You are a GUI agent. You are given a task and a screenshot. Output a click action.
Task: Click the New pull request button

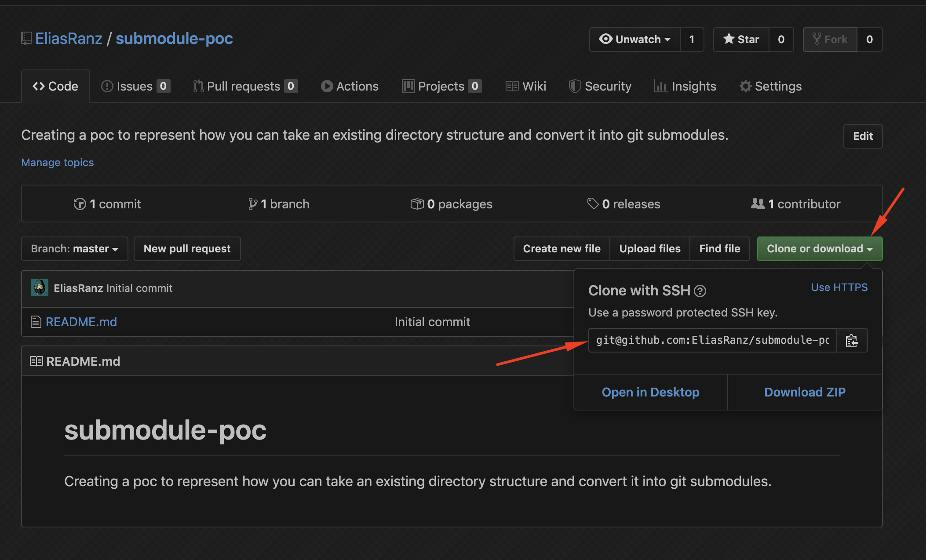[187, 249]
